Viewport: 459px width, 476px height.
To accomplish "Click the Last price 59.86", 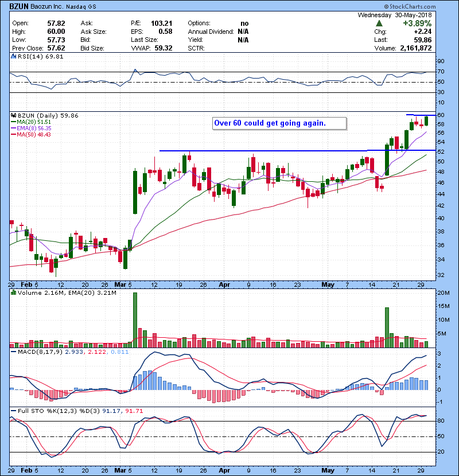I will pos(422,40).
